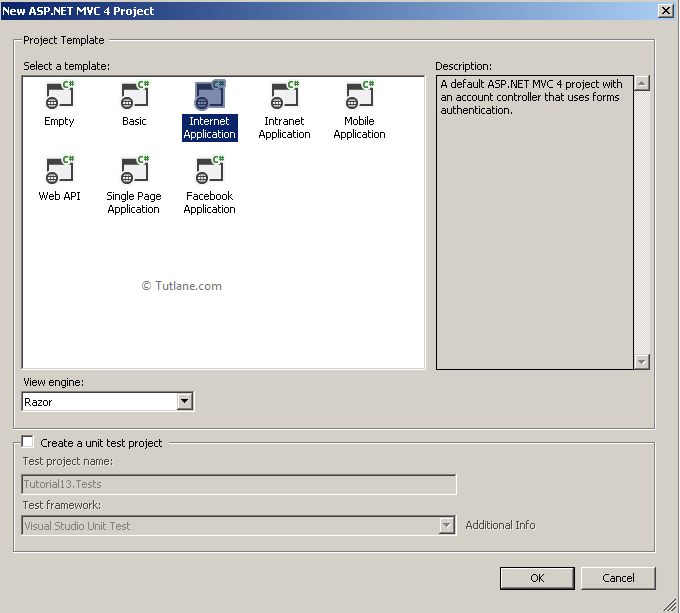The height and width of the screenshot is (613, 680).
Task: Pick the Facebook Application template icon
Action: pos(210,171)
